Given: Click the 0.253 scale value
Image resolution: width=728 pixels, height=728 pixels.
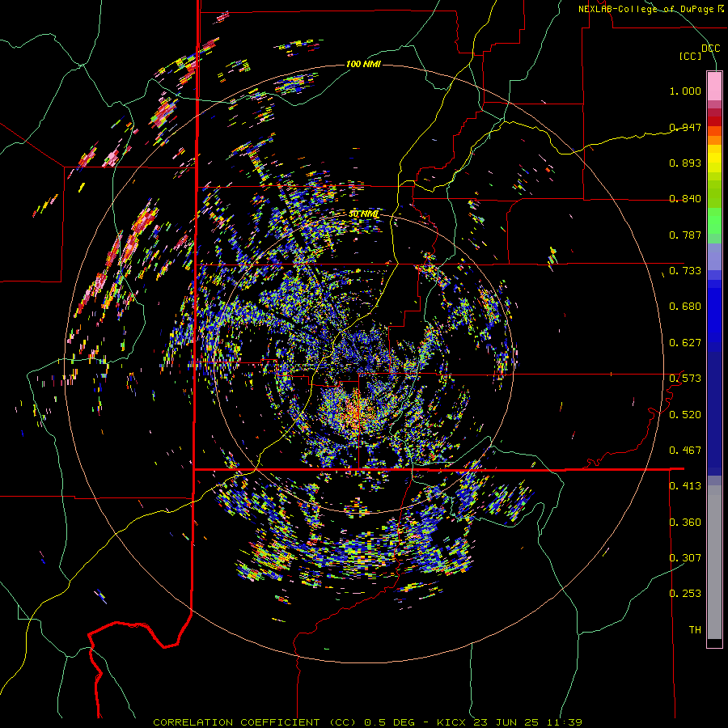Looking at the screenshot, I should tap(685, 594).
